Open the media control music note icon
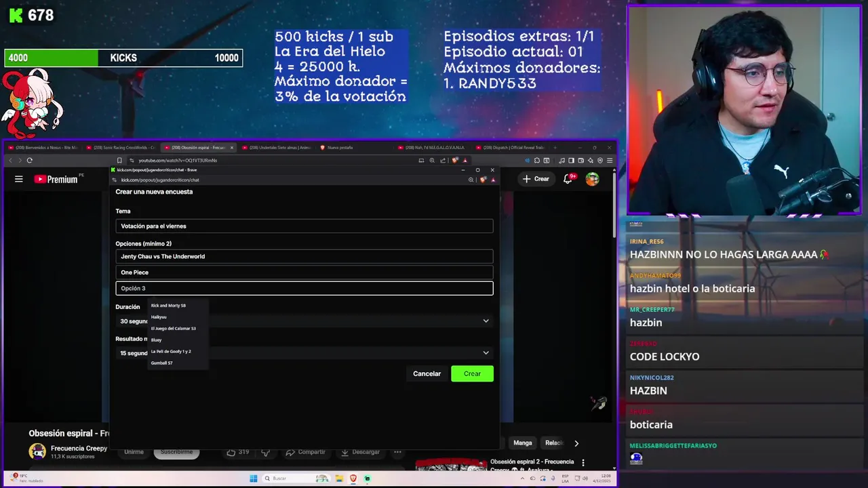Image resolution: width=868 pixels, height=488 pixels. point(562,161)
